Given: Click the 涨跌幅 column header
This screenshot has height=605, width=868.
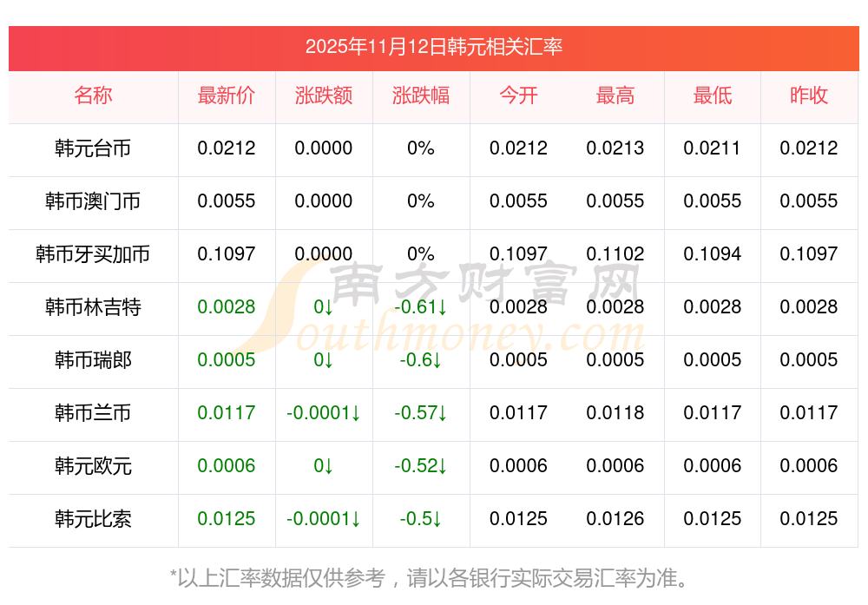Looking at the screenshot, I should 421,95.
